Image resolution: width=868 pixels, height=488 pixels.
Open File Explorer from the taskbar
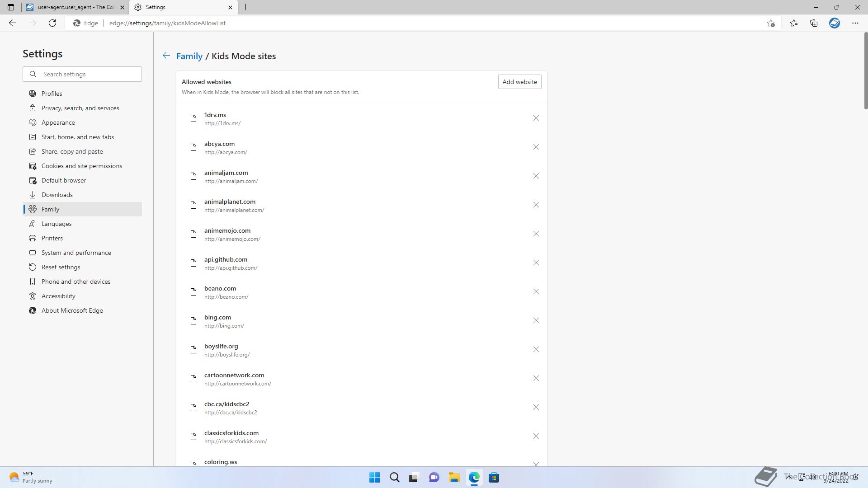pos(454,478)
